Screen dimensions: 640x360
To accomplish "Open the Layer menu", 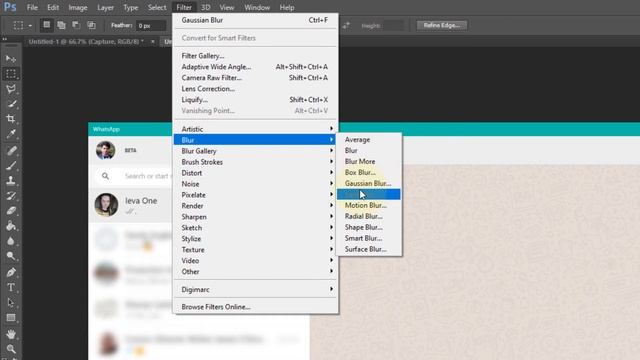I will click(105, 7).
